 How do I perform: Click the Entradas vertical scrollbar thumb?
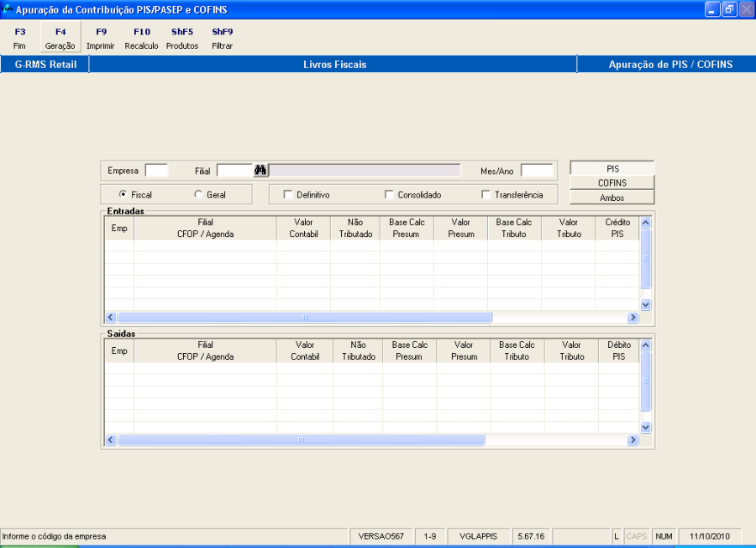point(646,259)
